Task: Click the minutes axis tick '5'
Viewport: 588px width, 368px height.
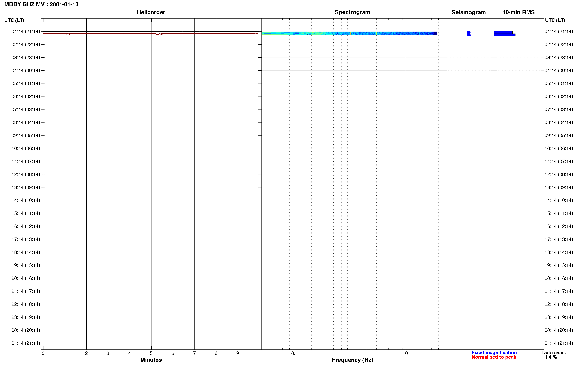Action: 151,353
